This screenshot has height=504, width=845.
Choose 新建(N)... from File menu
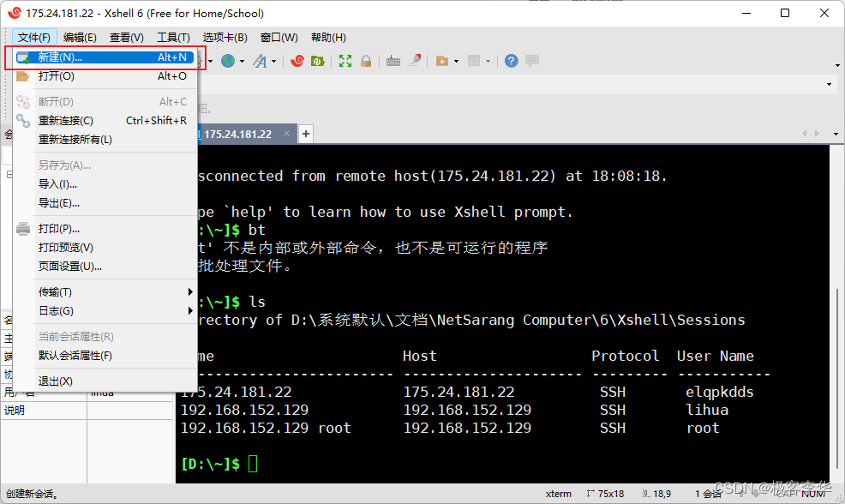click(105, 57)
